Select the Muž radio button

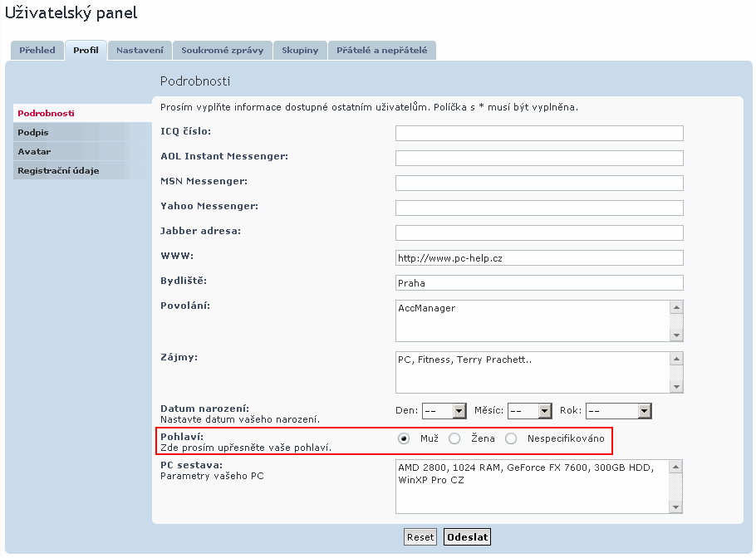404,438
